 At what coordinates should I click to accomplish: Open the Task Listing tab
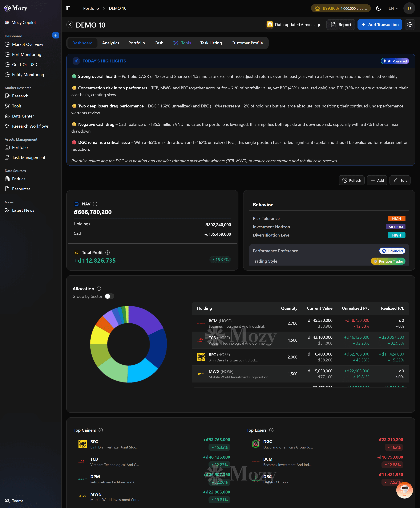click(211, 43)
